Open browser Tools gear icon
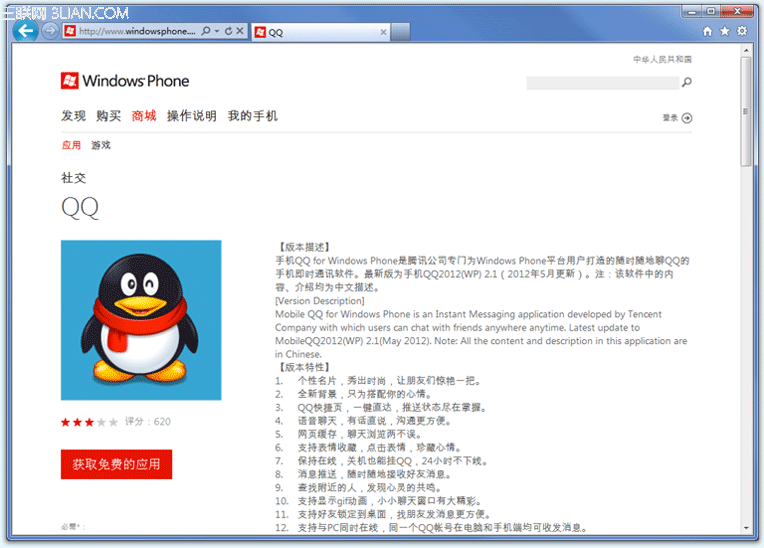 [x=742, y=32]
